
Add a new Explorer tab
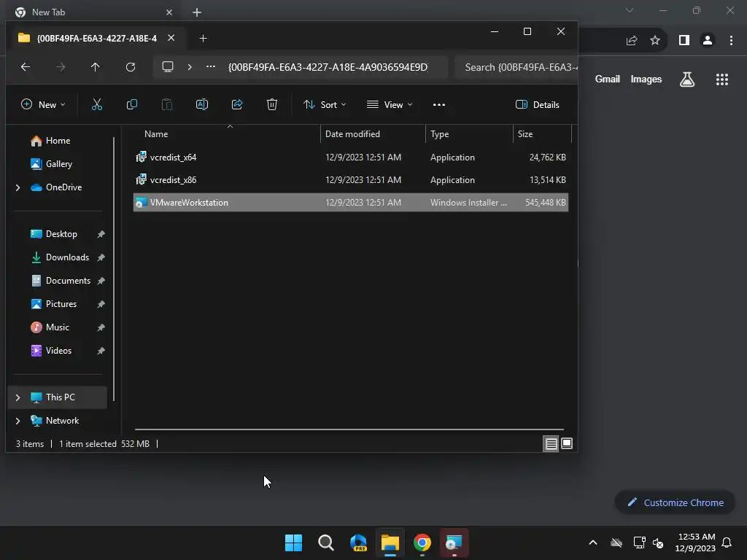coord(203,38)
